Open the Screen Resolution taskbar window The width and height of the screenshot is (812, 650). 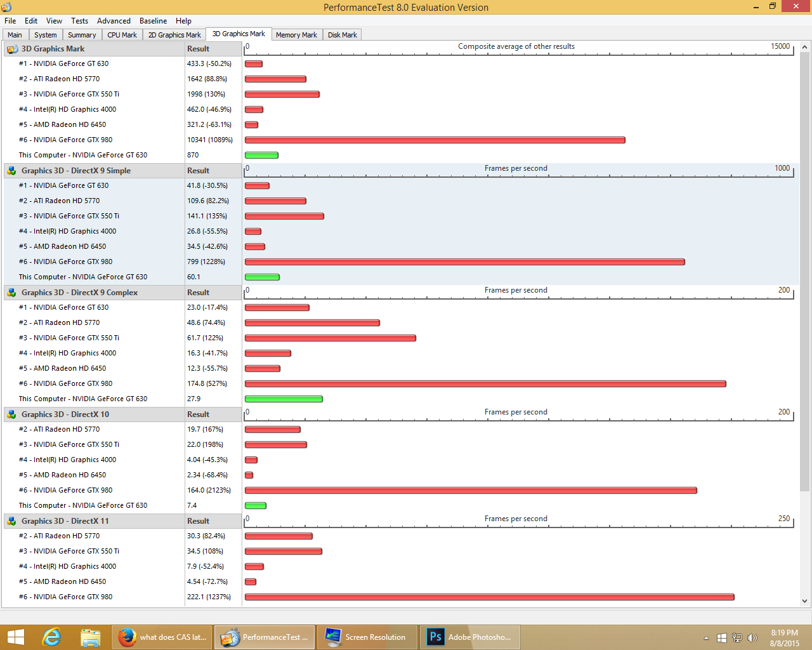(367, 637)
